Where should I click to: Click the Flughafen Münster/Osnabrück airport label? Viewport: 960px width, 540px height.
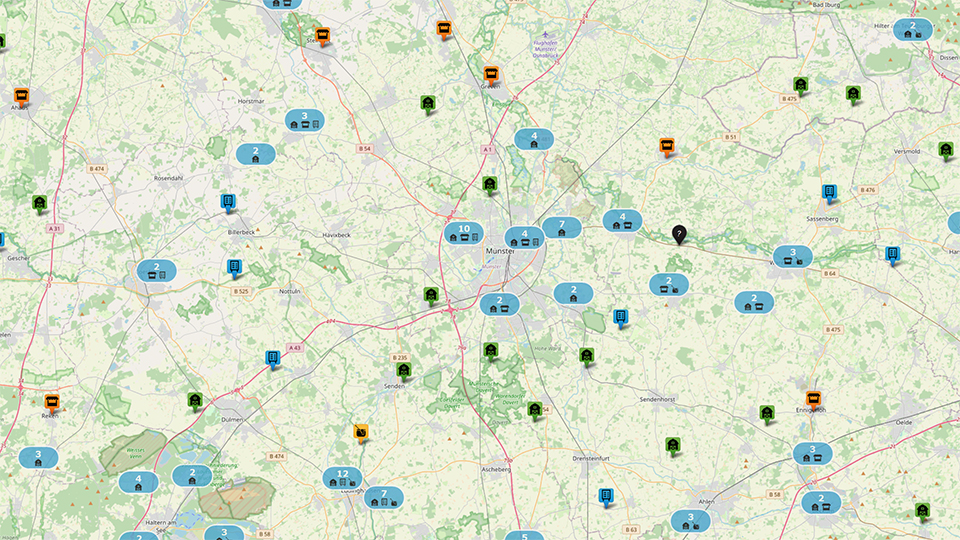click(x=546, y=49)
